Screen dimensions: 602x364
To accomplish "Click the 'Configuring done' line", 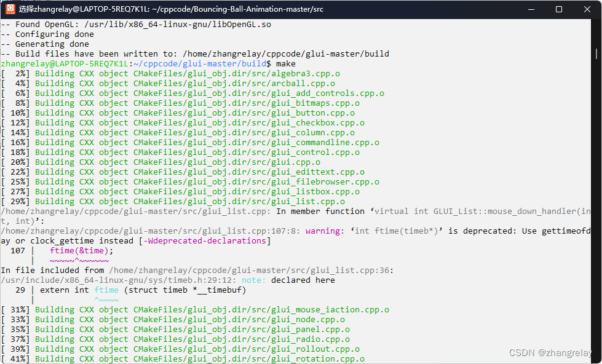I will click(x=47, y=34).
